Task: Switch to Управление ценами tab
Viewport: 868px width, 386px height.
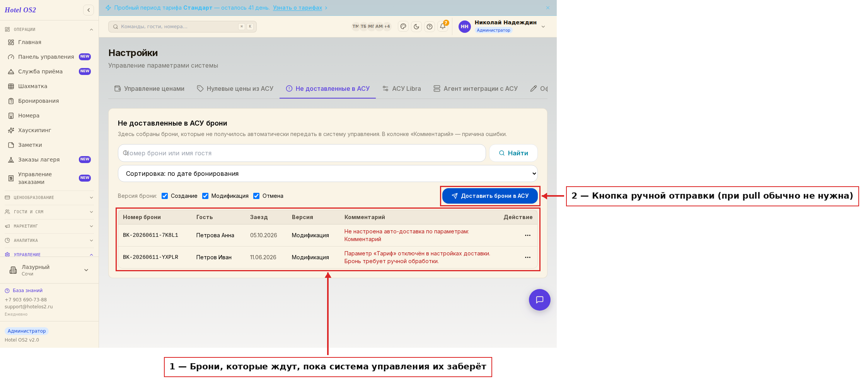Action: [x=149, y=88]
